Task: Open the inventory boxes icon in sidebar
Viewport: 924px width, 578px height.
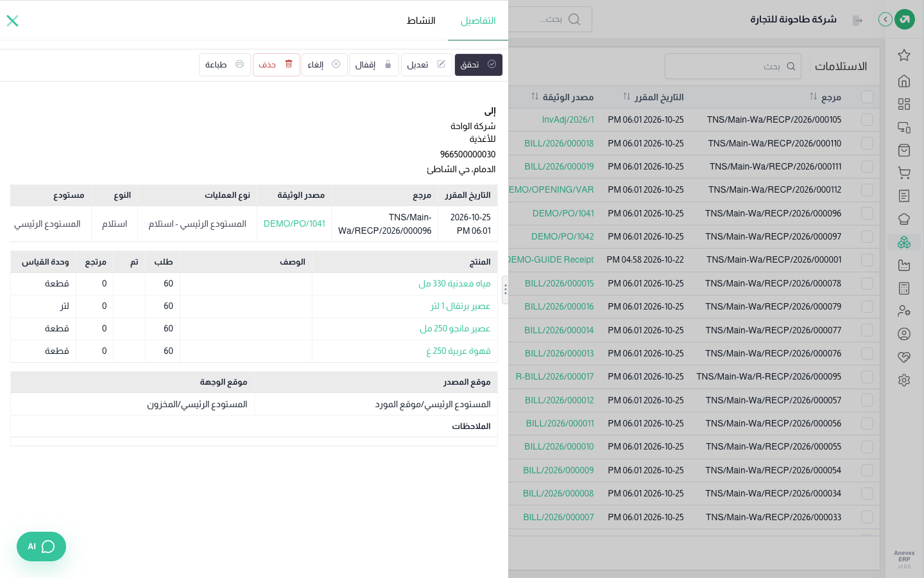Action: [904, 242]
